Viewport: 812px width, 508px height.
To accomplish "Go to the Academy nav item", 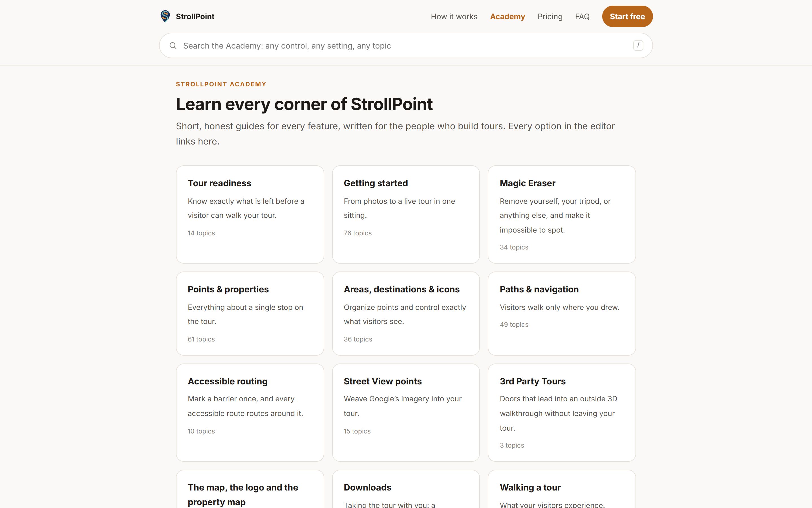I will (x=507, y=16).
